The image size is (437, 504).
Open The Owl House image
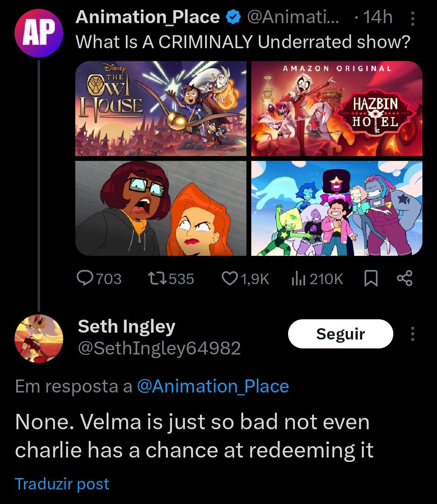161,108
